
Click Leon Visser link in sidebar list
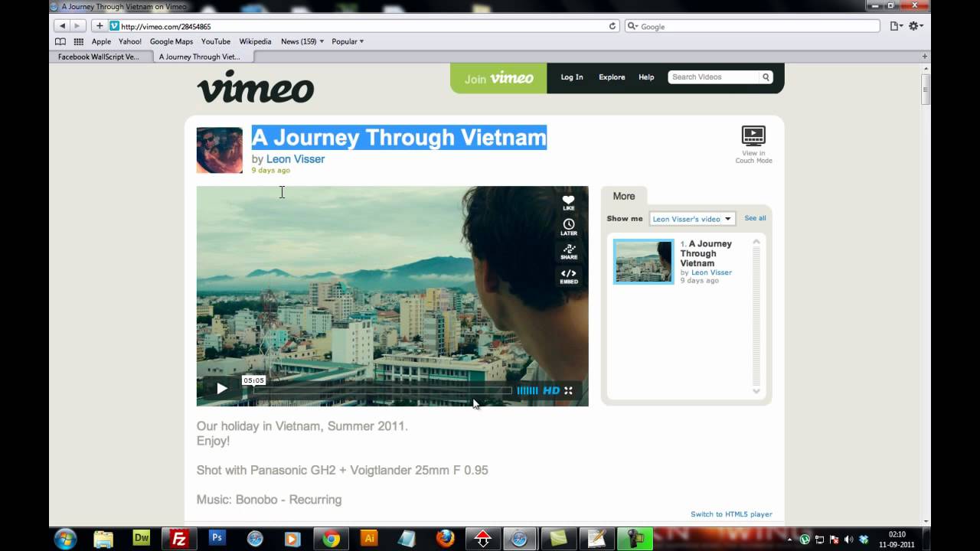coord(711,272)
